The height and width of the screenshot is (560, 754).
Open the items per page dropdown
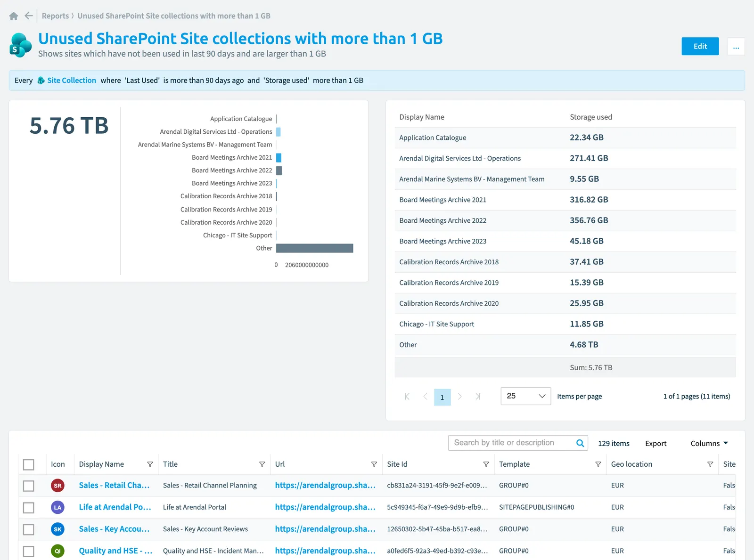point(526,396)
